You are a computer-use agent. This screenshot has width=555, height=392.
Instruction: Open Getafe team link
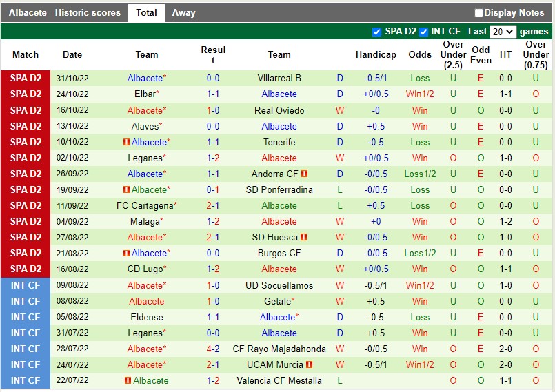tap(278, 302)
